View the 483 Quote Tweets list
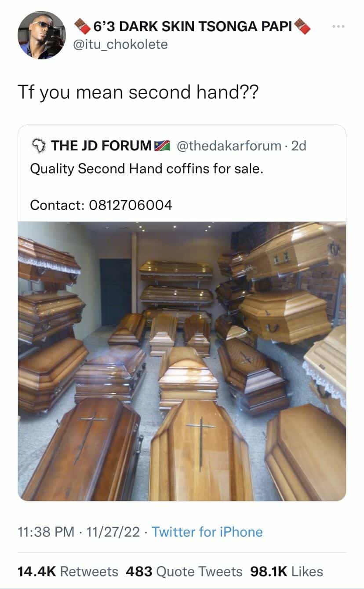Viewport: 364px width, 589px height. pos(184,571)
